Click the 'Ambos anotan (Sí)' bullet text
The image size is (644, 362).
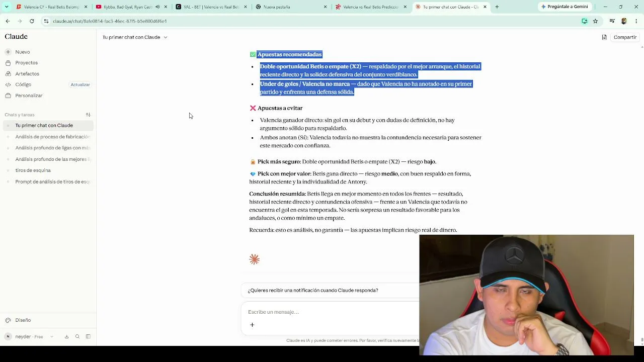click(x=370, y=141)
